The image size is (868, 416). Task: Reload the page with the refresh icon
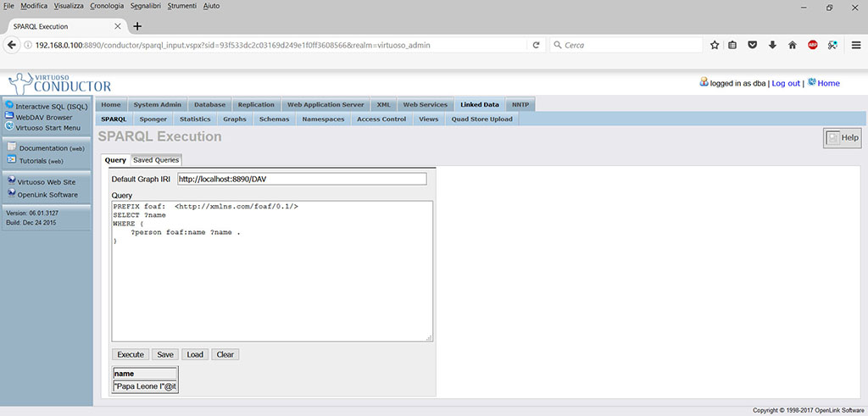(x=536, y=46)
